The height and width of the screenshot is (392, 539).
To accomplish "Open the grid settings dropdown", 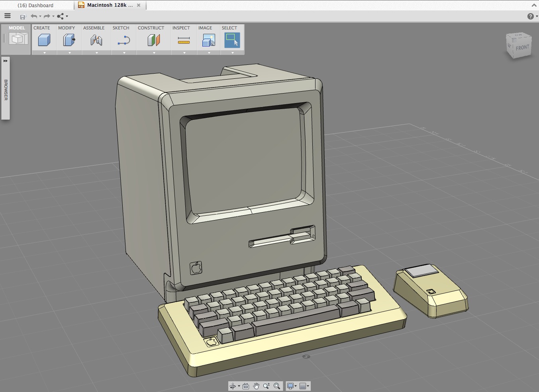I will 308,386.
